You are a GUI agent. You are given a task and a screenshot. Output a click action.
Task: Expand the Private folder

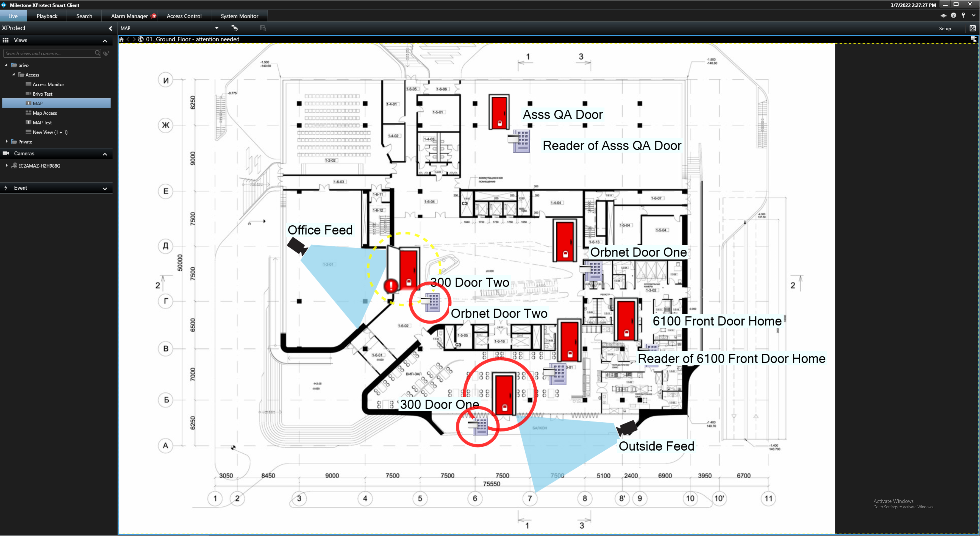(x=6, y=142)
